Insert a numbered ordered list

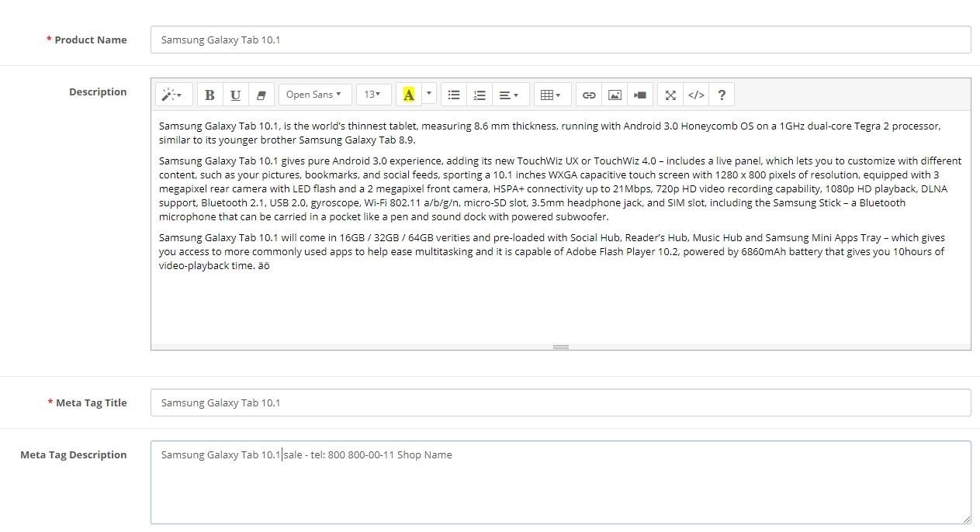point(480,95)
